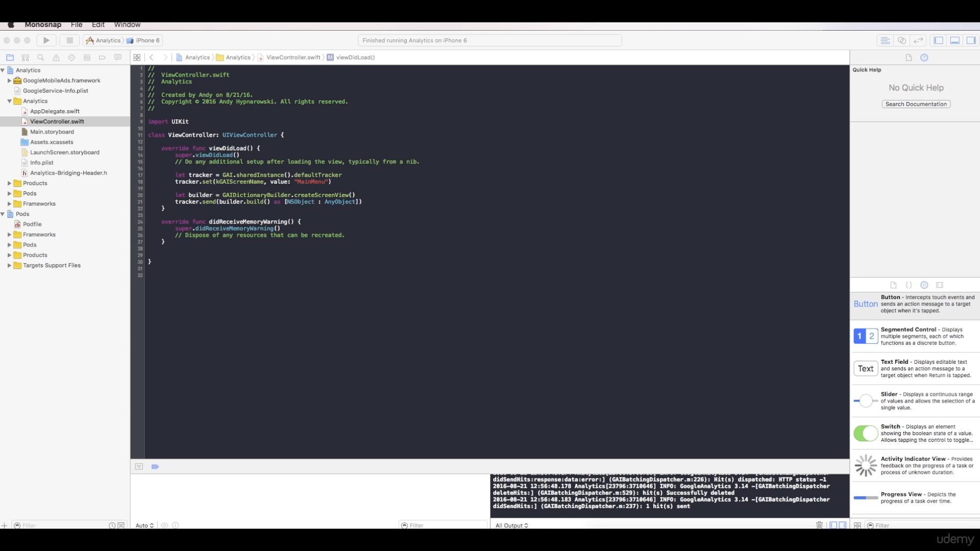
Task: Expand Targets Support Files group
Action: pyautogui.click(x=9, y=265)
